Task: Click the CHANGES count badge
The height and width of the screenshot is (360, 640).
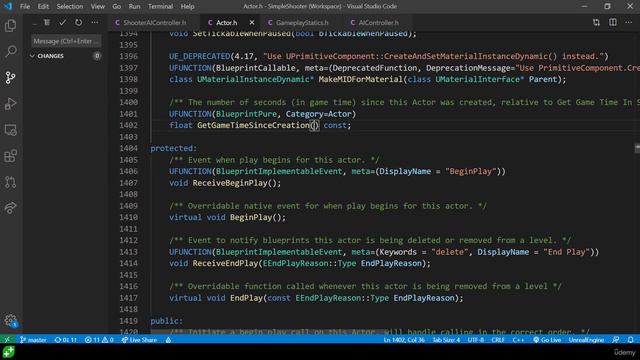Action: point(97,56)
